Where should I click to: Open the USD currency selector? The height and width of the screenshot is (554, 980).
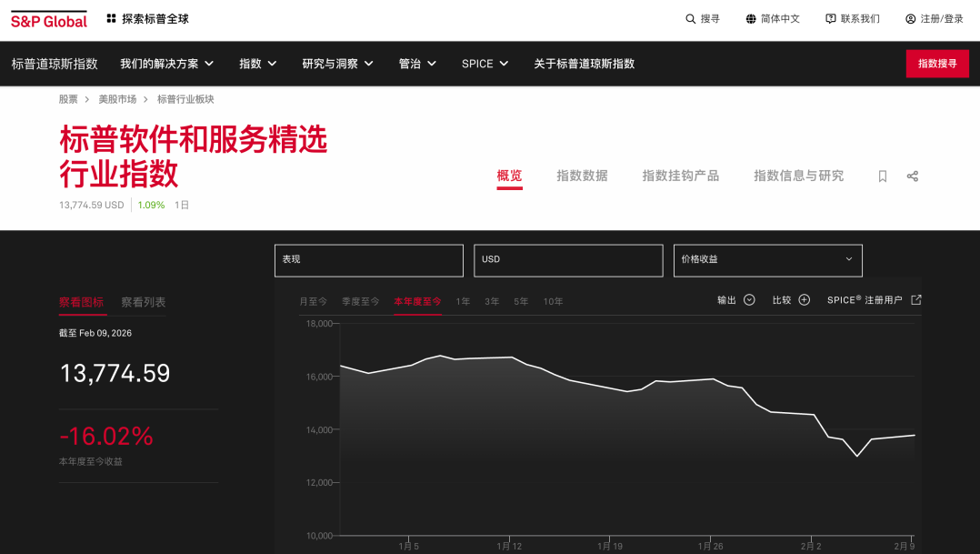click(568, 260)
